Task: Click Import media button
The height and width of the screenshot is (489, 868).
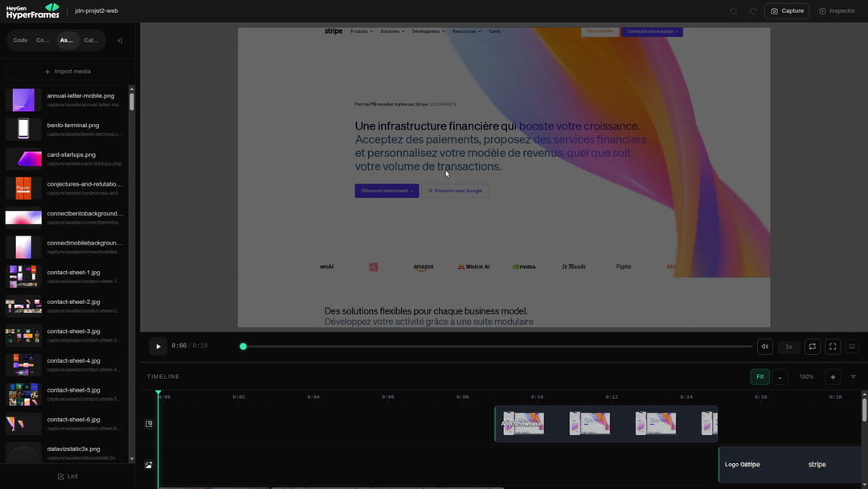Action: click(68, 72)
